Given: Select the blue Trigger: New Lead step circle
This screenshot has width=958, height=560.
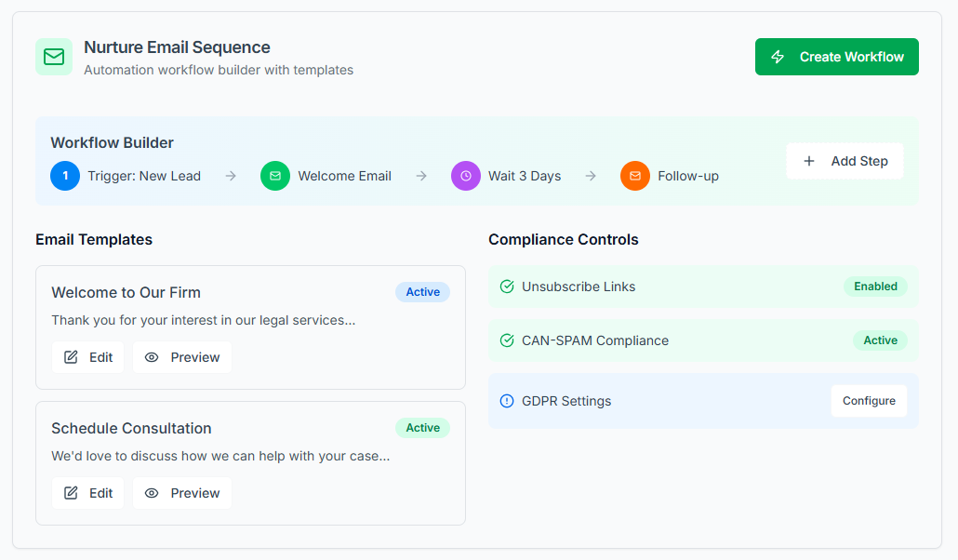Looking at the screenshot, I should click(65, 176).
